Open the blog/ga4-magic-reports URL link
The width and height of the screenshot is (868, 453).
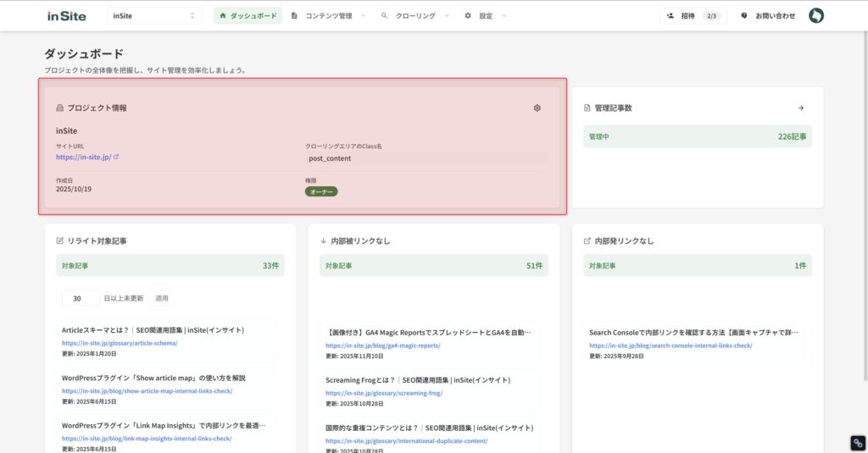(x=383, y=345)
